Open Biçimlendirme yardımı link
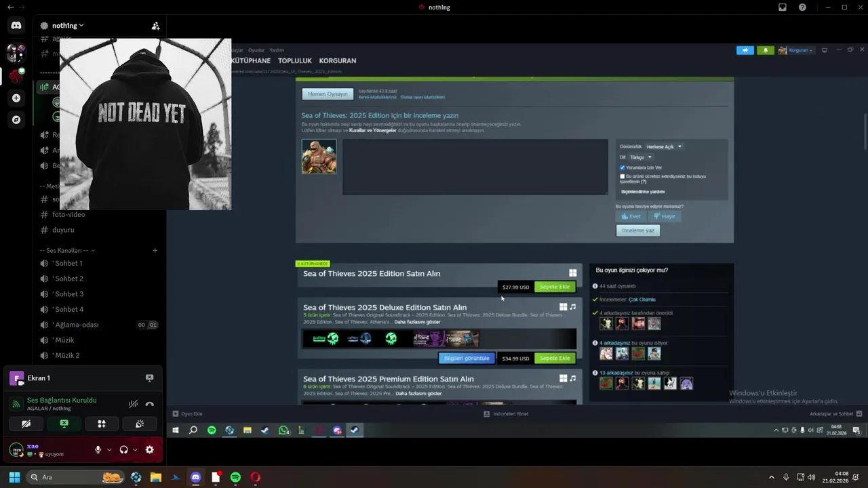 click(643, 192)
